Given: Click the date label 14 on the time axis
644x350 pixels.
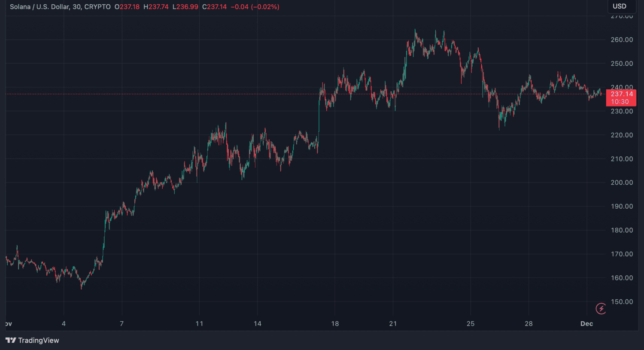Looking at the screenshot, I should point(258,324).
